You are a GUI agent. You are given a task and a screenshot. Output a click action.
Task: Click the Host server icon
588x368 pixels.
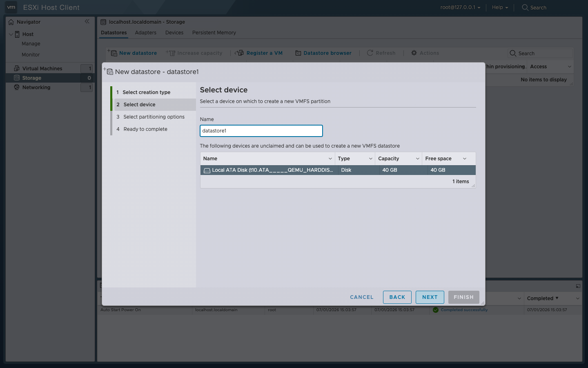tap(17, 34)
